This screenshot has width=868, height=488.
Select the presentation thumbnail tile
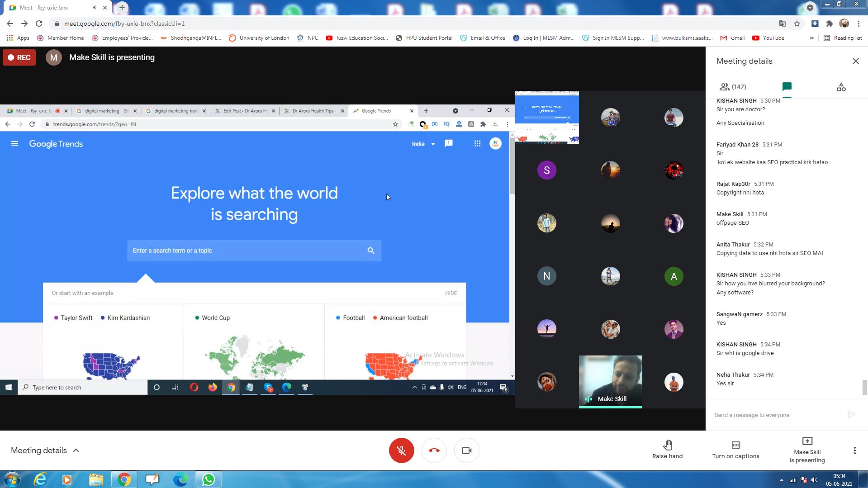547,118
